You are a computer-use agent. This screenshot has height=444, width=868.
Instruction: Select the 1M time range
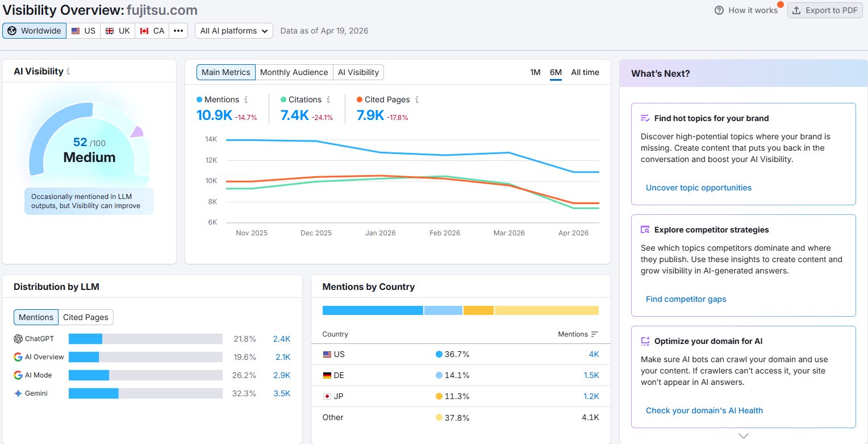[535, 72]
